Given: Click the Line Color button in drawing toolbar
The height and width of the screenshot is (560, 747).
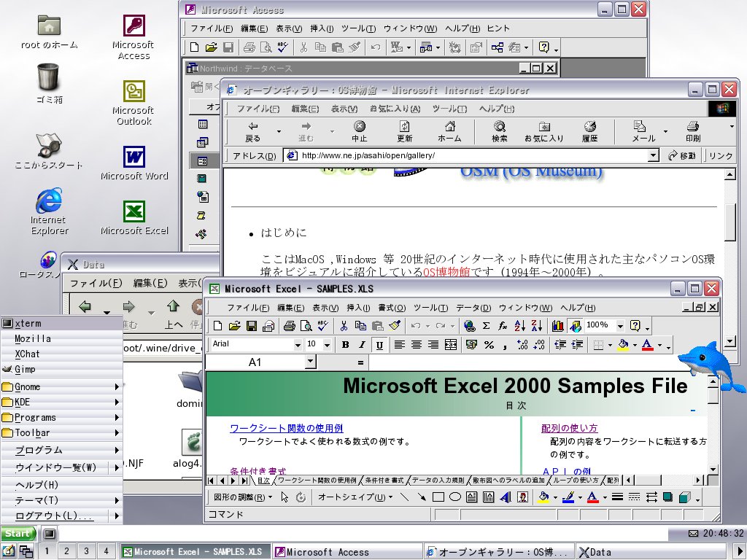Looking at the screenshot, I should [568, 497].
